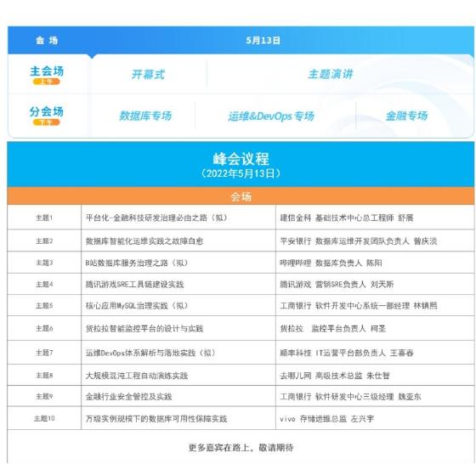Select the 主题演讲 session heading
Viewport: 476px width, 464px height.
coord(331,74)
